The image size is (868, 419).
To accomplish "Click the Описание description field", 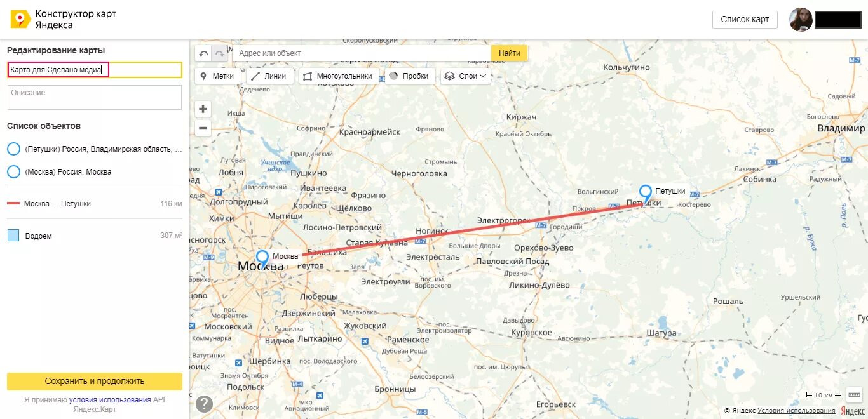I will point(95,97).
